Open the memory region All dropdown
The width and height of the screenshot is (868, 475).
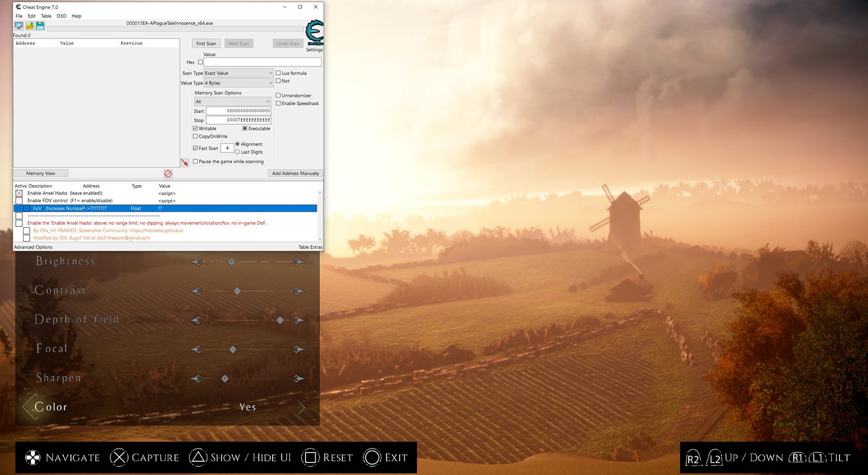click(x=233, y=102)
